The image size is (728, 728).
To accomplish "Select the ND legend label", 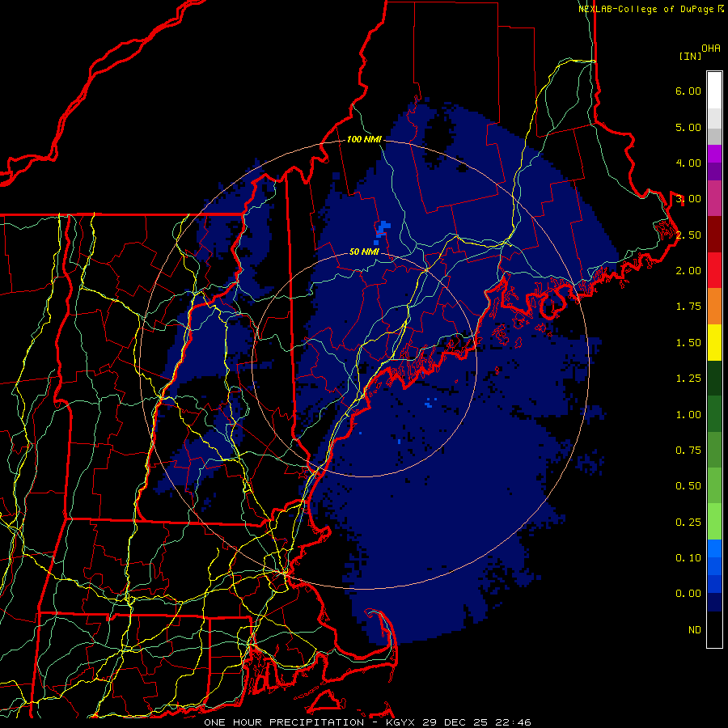I will [695, 630].
